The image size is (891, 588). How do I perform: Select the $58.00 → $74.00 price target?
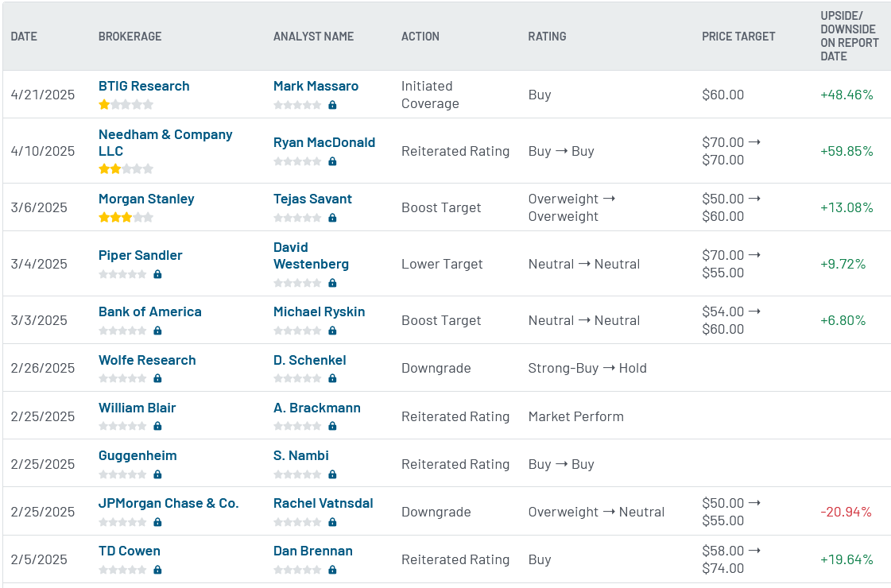(x=731, y=559)
